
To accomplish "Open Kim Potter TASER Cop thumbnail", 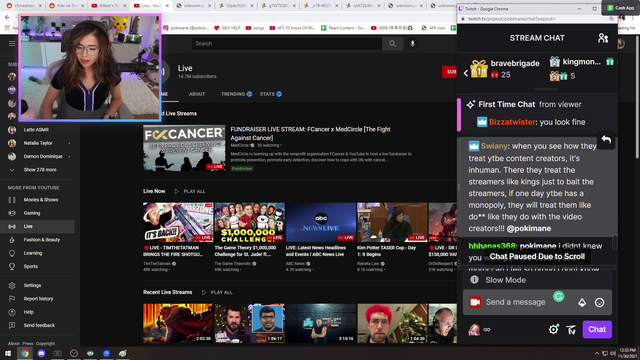I will [x=392, y=222].
